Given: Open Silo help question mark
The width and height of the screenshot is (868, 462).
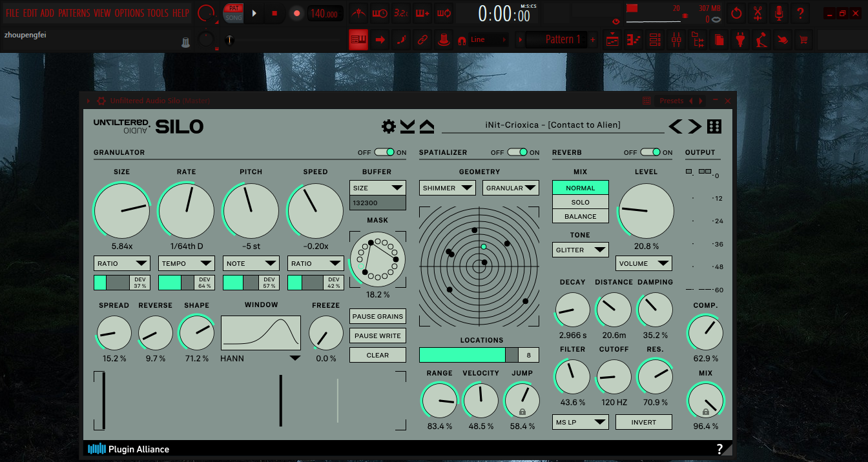Looking at the screenshot, I should tap(719, 449).
